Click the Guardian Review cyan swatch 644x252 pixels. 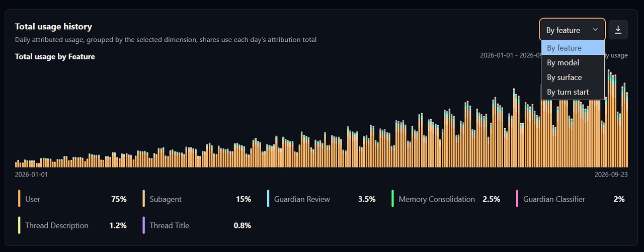pyautogui.click(x=269, y=199)
